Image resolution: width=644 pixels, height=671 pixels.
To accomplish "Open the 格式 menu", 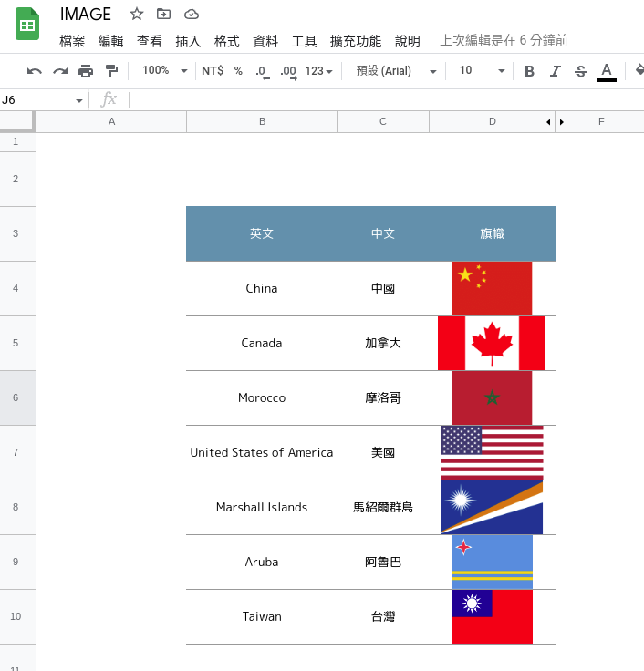I will 226,42.
